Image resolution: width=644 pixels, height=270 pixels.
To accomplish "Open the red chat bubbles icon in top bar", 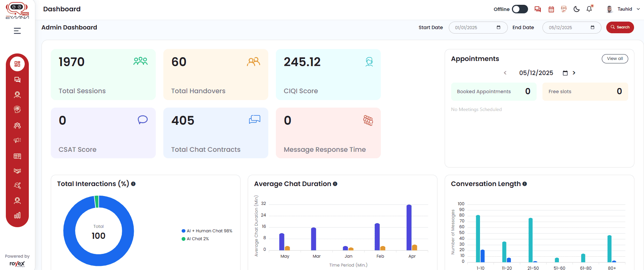I will [x=538, y=9].
